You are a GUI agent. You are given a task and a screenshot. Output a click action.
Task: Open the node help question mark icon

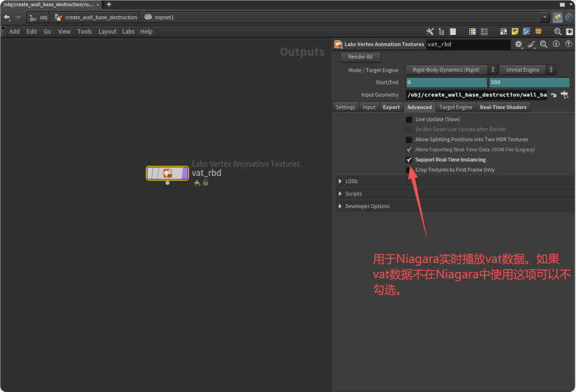pos(568,45)
